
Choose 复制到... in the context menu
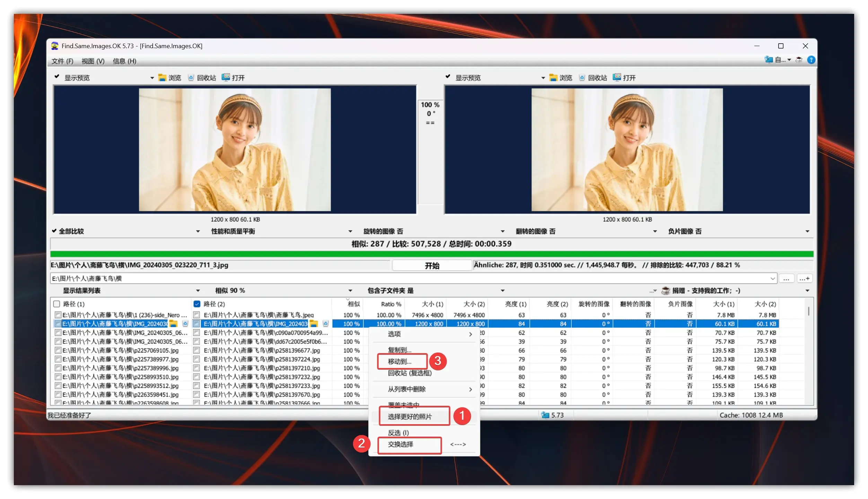pyautogui.click(x=400, y=350)
